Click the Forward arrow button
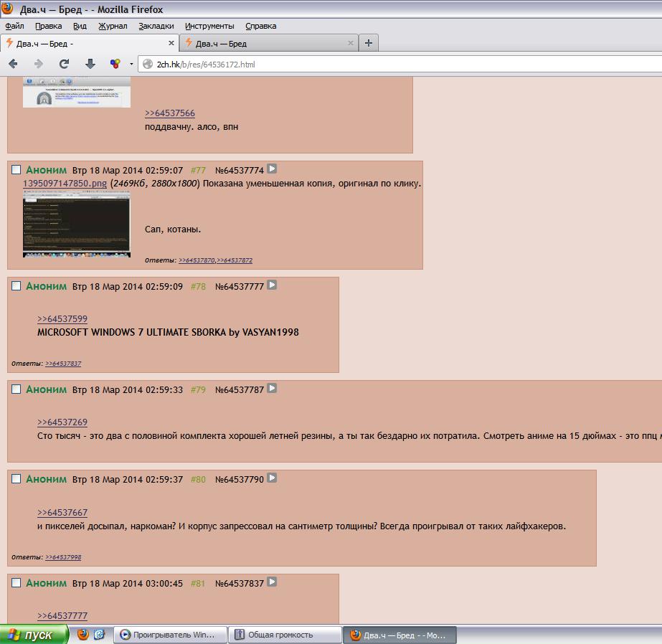 [39, 64]
